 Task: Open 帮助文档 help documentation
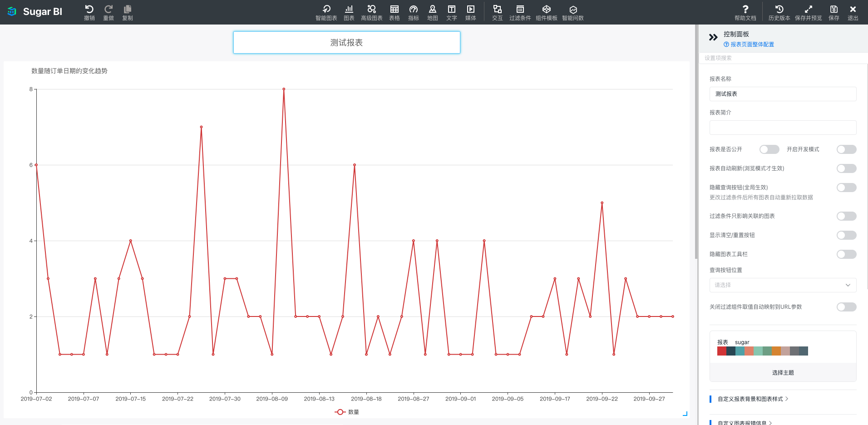tap(745, 12)
